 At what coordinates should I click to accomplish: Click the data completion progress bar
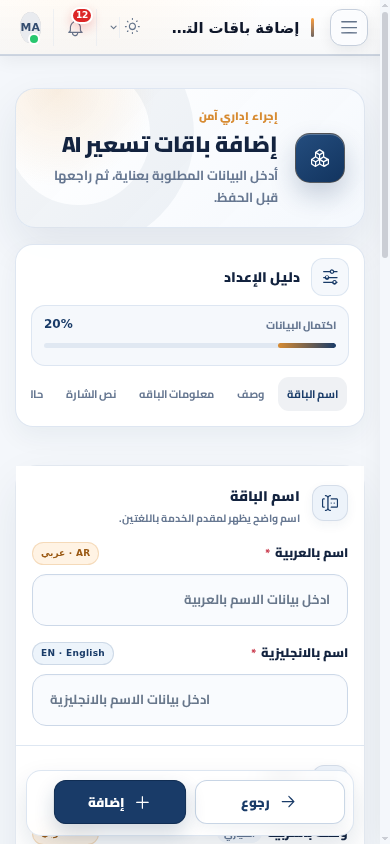pyautogui.click(x=190, y=346)
